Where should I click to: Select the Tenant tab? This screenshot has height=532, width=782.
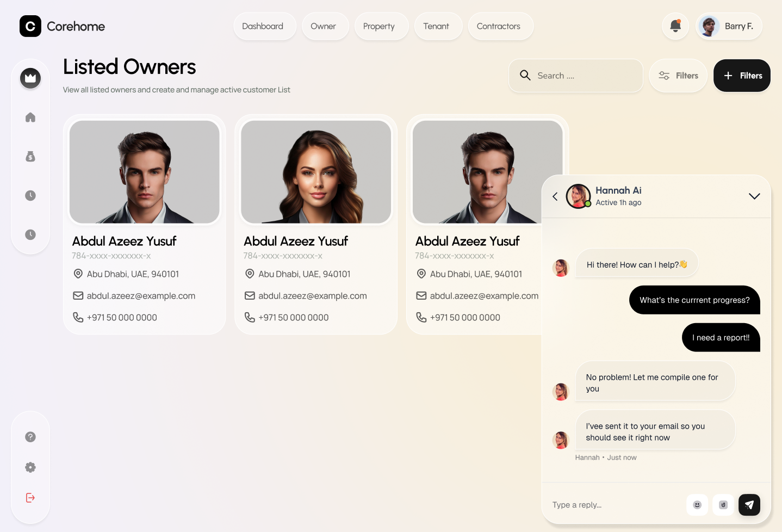pyautogui.click(x=438, y=26)
